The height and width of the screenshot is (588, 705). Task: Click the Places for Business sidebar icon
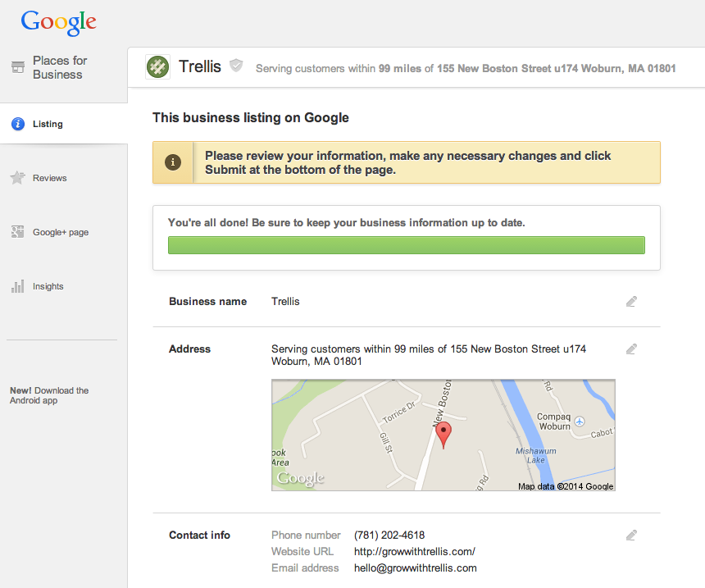(x=17, y=66)
